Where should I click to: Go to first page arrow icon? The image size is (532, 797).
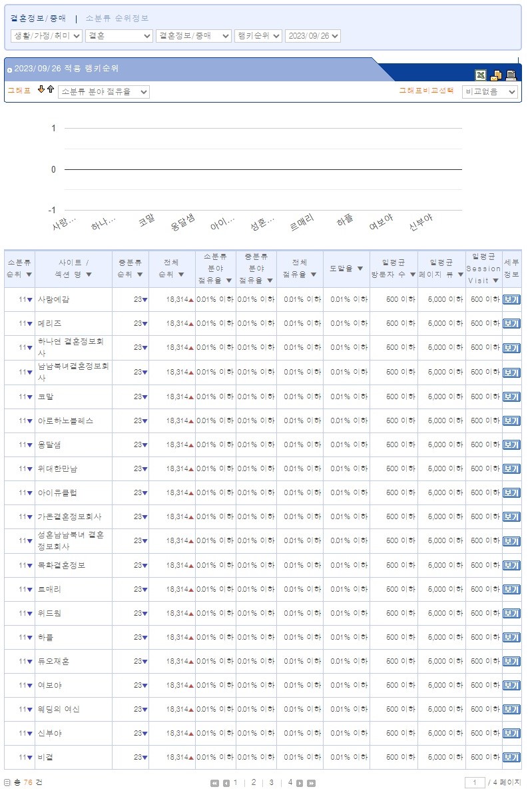pyautogui.click(x=214, y=783)
